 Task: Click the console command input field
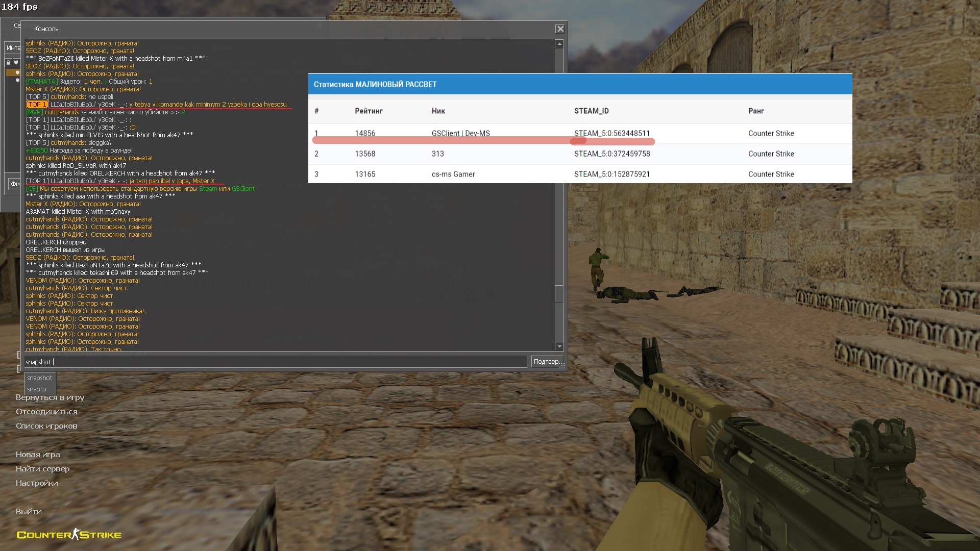(276, 362)
